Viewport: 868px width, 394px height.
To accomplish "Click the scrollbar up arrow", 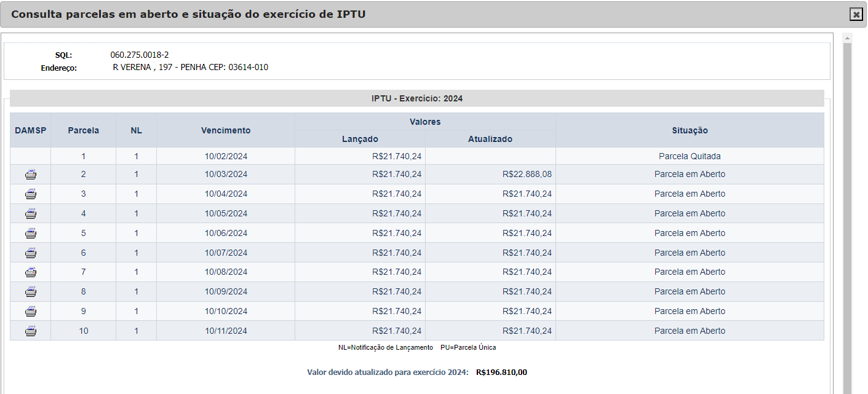I will click(847, 38).
